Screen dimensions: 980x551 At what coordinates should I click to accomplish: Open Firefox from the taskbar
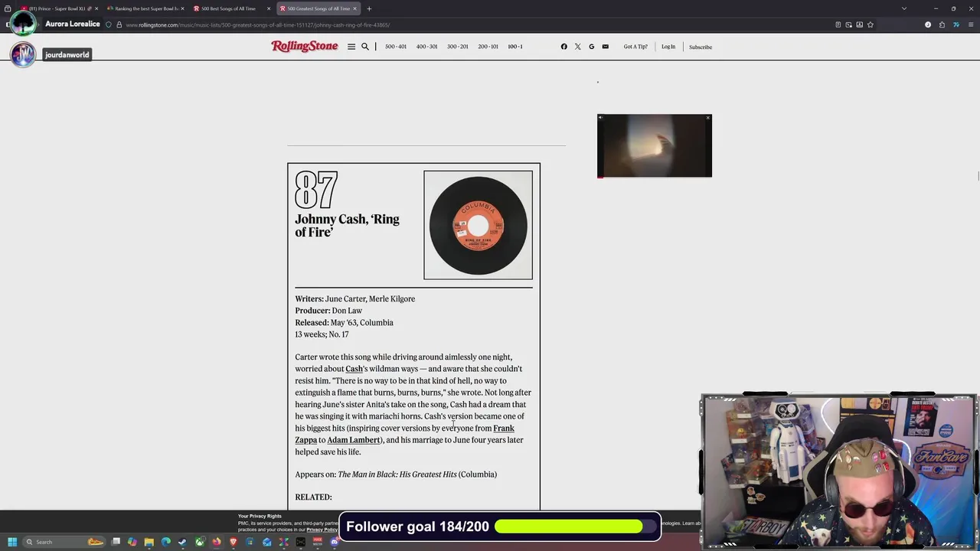tap(217, 542)
